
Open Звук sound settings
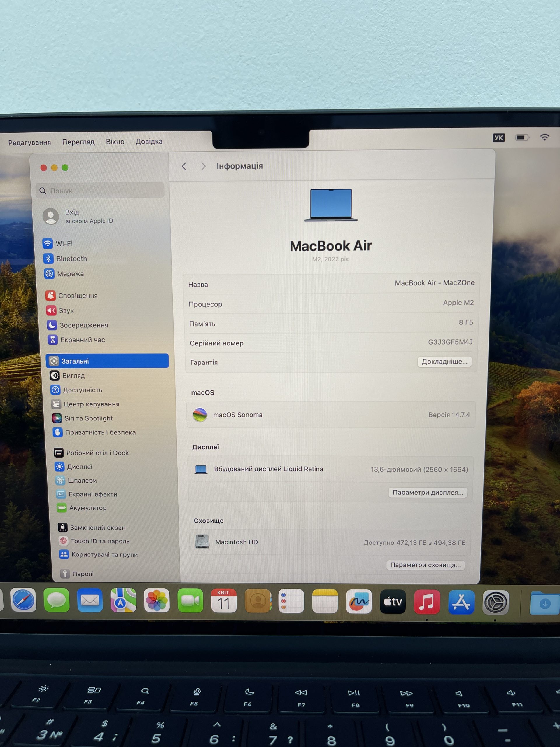pos(60,310)
